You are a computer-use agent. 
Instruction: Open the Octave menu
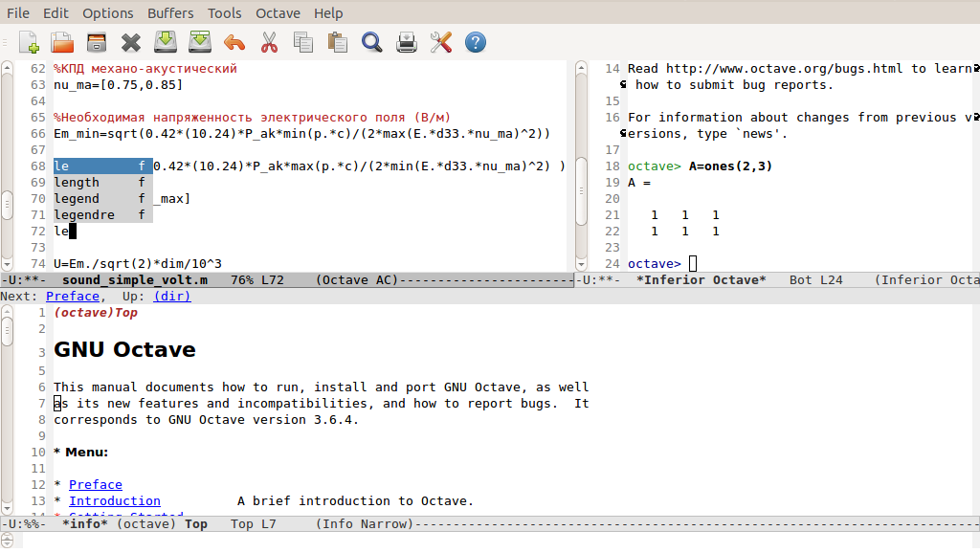[278, 13]
